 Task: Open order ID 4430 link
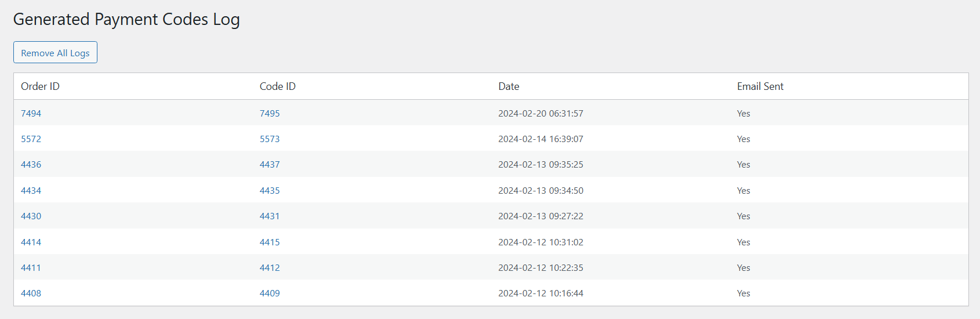[x=31, y=216]
